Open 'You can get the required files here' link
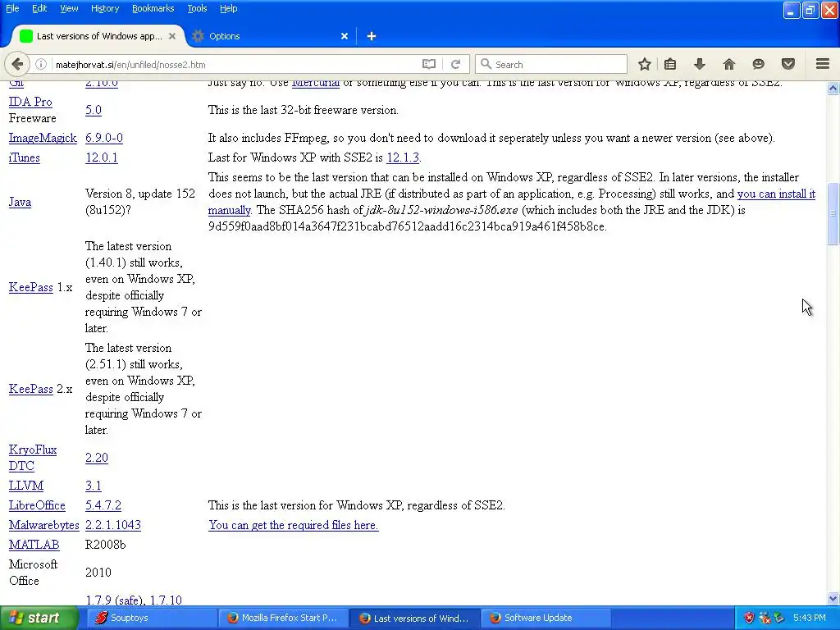 (x=293, y=525)
